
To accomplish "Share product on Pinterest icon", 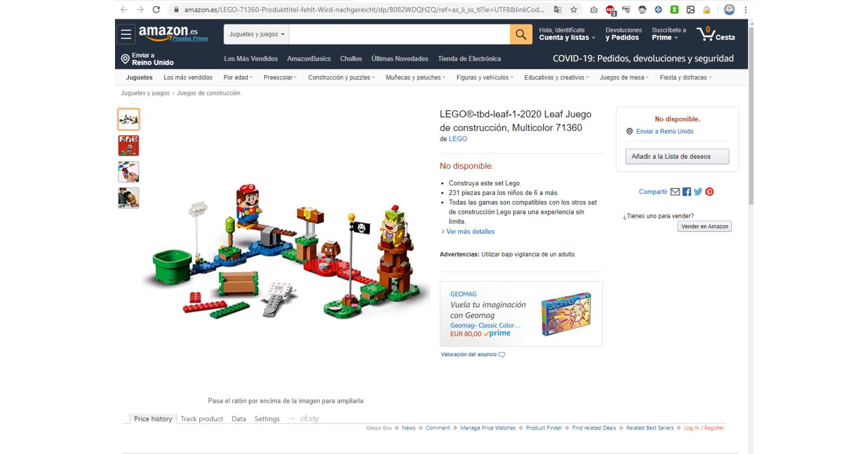I will (709, 192).
